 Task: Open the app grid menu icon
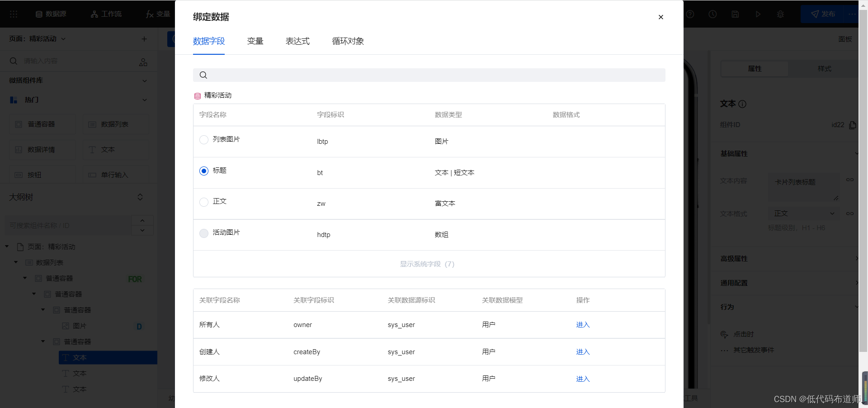click(x=14, y=14)
